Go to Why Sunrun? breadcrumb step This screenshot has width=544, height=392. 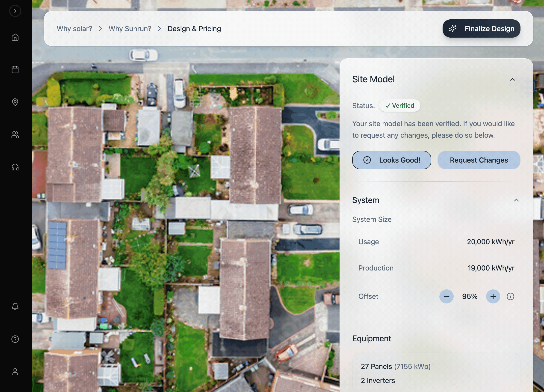click(130, 29)
